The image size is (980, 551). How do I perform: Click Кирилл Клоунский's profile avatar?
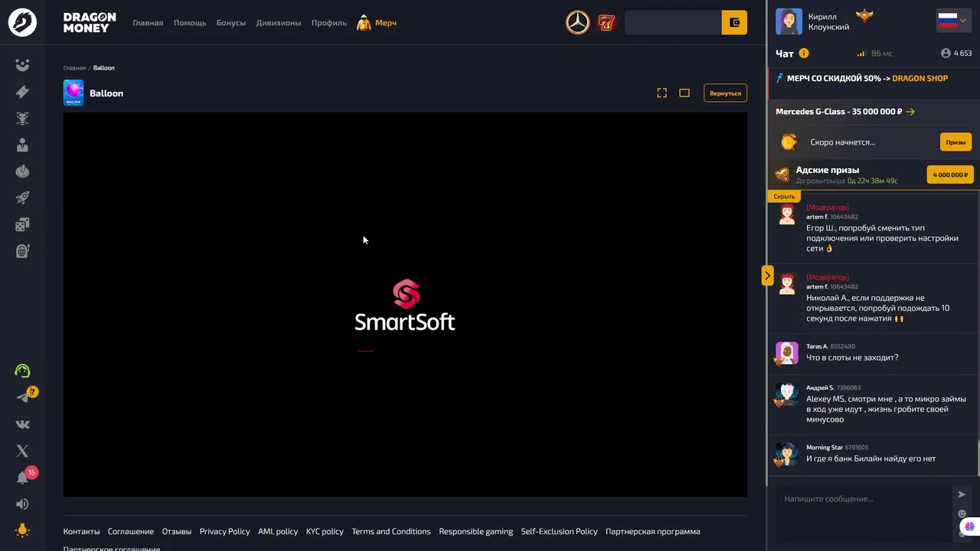click(x=789, y=21)
